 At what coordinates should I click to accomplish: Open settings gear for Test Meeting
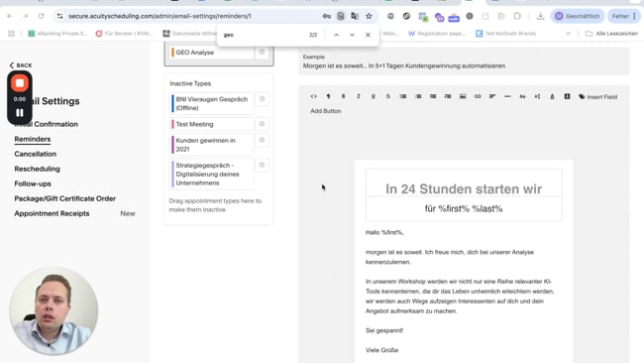[262, 124]
